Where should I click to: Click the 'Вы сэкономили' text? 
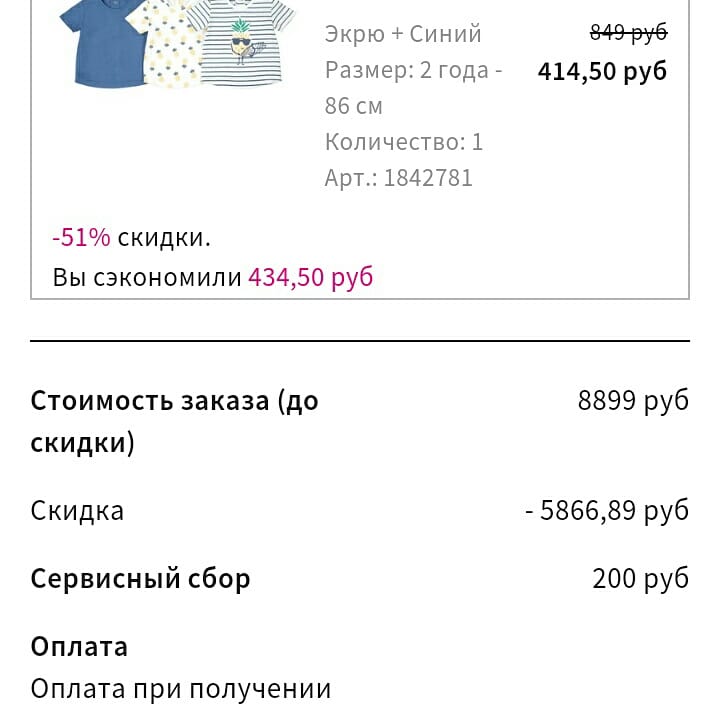147,277
